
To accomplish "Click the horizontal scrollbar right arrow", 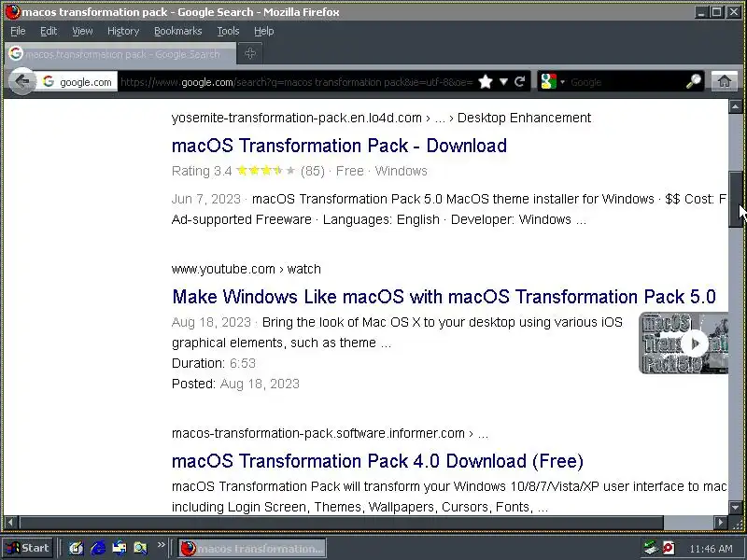I will [x=721, y=523].
